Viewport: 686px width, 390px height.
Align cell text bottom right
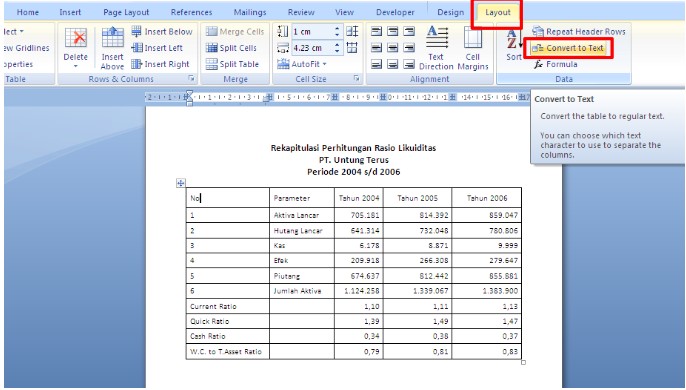[x=409, y=64]
